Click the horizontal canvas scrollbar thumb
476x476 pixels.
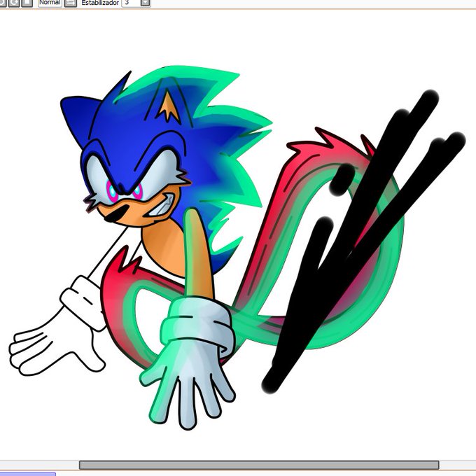[x=259, y=465]
